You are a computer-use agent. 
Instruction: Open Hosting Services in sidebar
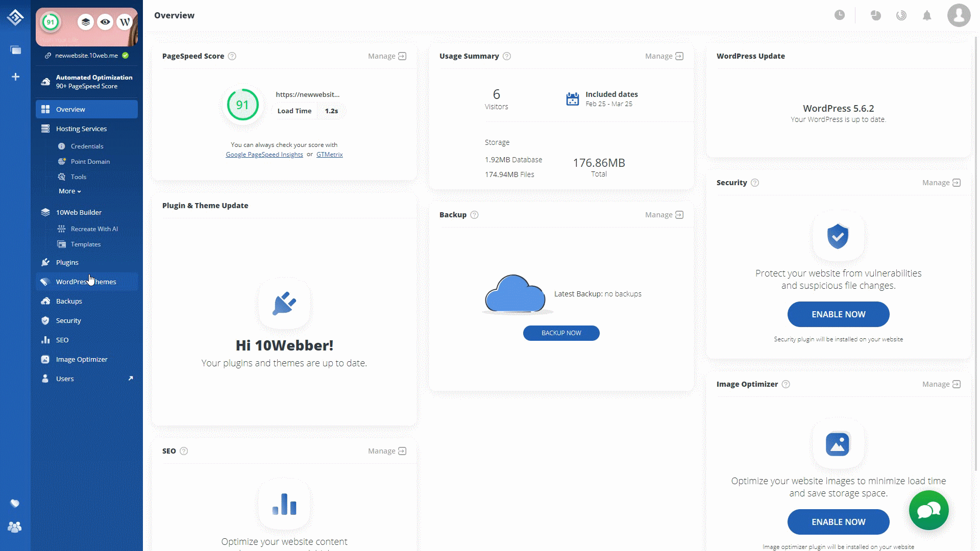[87, 129]
